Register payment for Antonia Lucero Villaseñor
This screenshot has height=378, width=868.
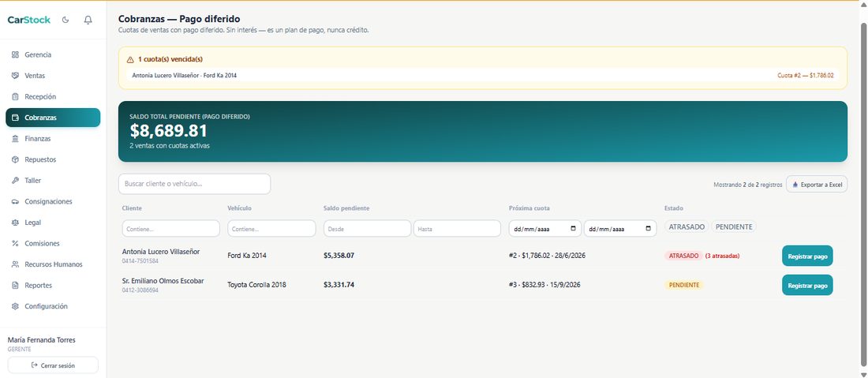pos(807,256)
